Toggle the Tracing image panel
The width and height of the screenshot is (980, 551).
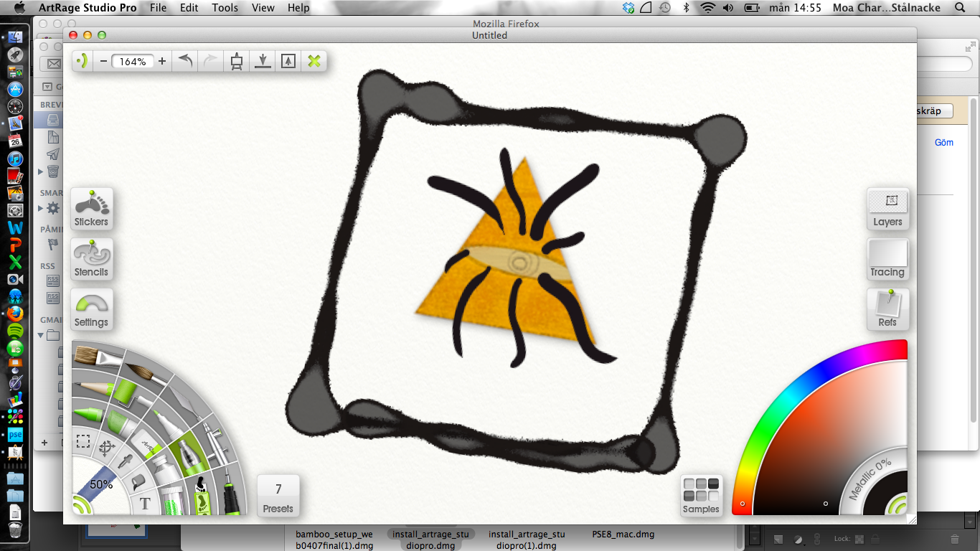click(887, 259)
